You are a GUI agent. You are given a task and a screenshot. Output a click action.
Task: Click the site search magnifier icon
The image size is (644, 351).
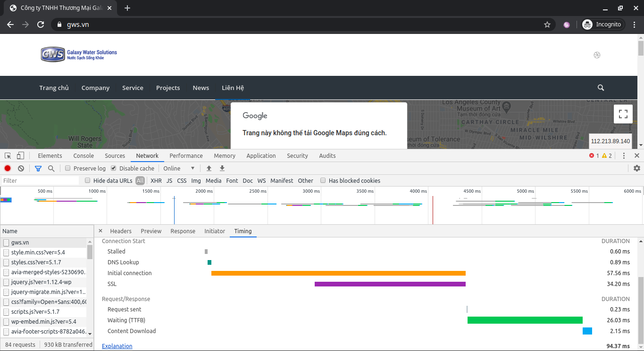tap(601, 88)
